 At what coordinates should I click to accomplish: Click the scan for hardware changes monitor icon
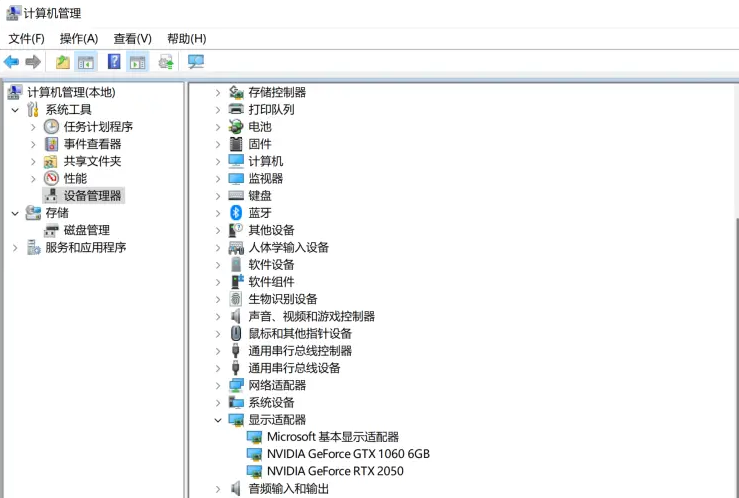point(196,62)
